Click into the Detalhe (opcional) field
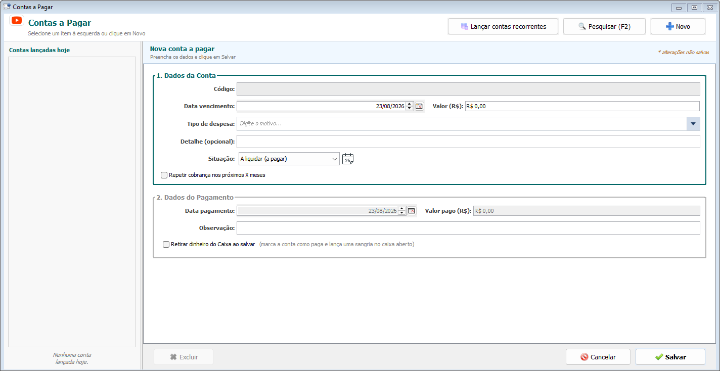Viewport: 720px width, 371px height. coord(468,141)
